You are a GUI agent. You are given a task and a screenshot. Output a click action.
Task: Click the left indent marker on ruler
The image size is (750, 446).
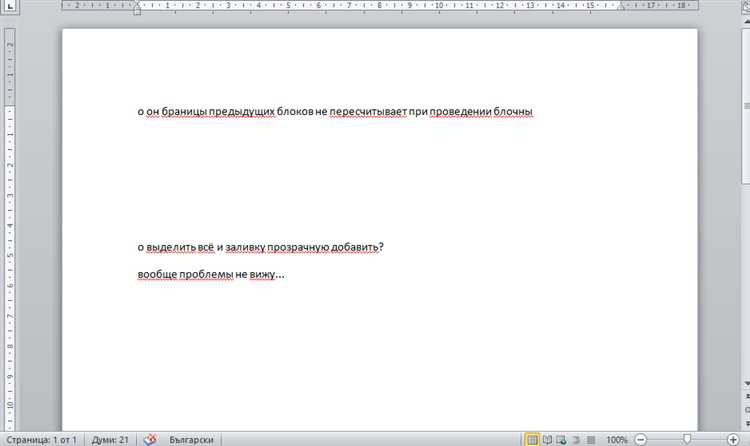(x=137, y=9)
